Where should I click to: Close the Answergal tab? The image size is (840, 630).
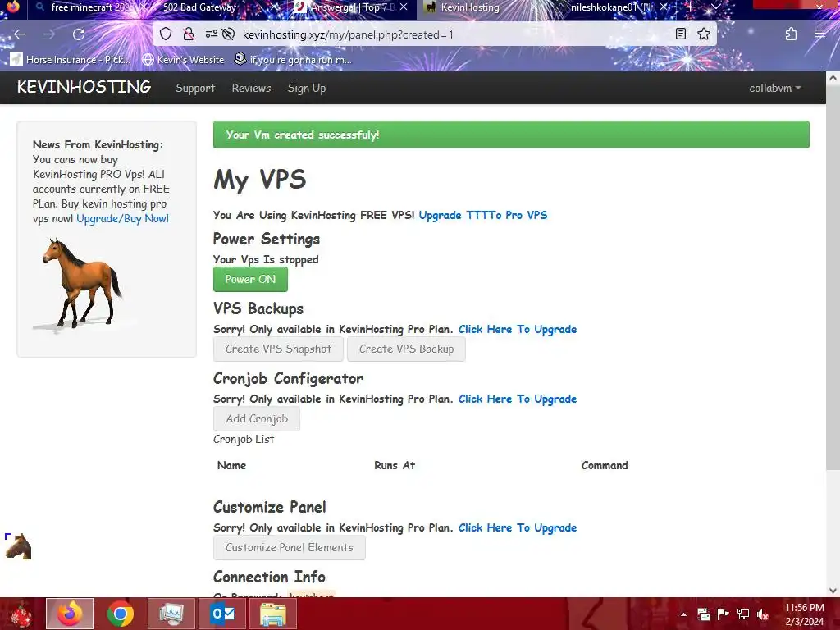404,7
